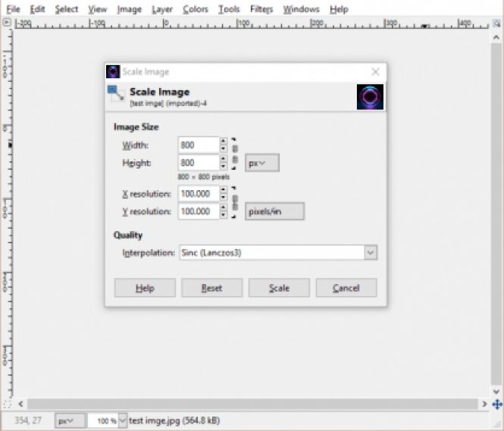Click the image preview thumbnail in dialog header
Screen dimensions: 504x431
coord(370,97)
